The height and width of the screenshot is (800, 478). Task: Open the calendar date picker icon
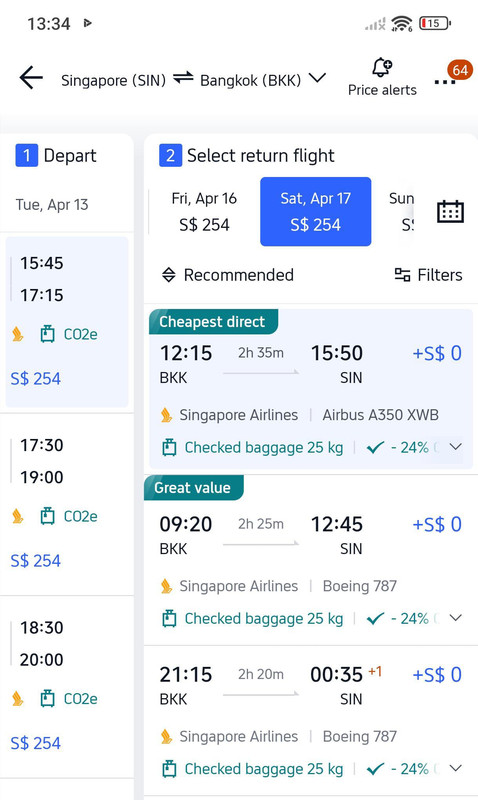pyautogui.click(x=450, y=211)
